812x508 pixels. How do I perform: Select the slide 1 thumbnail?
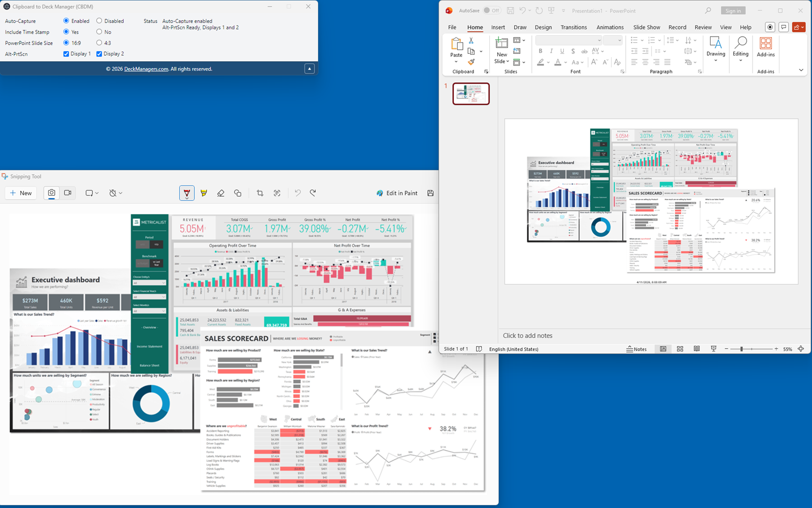pos(470,93)
